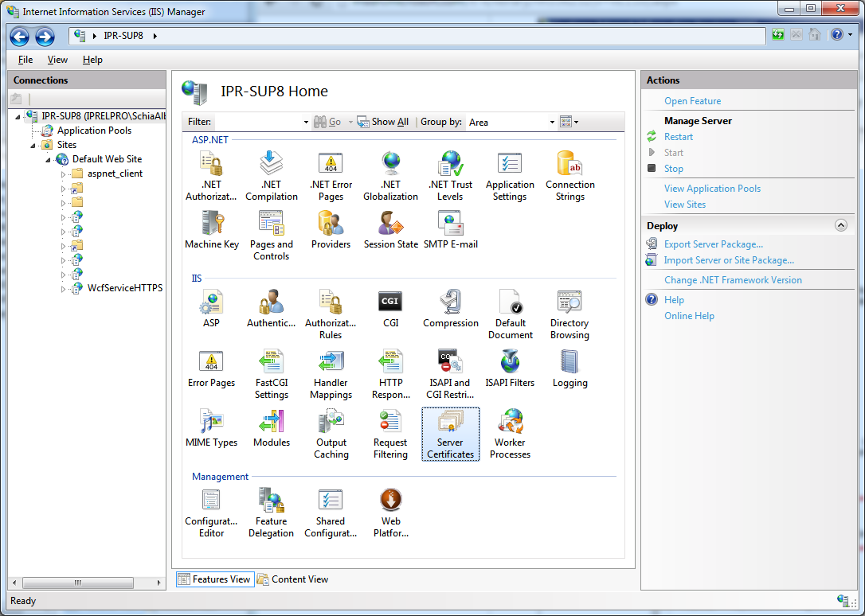Expand the aspnet_client folder node
This screenshot has height=616, width=865.
tap(63, 174)
